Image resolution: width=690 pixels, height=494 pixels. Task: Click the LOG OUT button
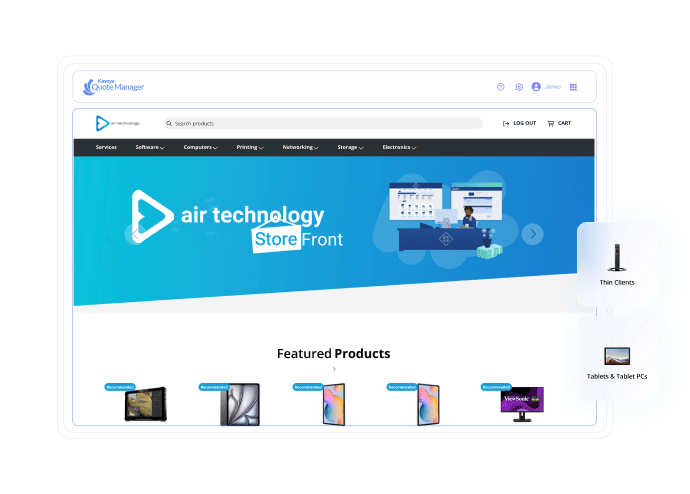pyautogui.click(x=519, y=123)
